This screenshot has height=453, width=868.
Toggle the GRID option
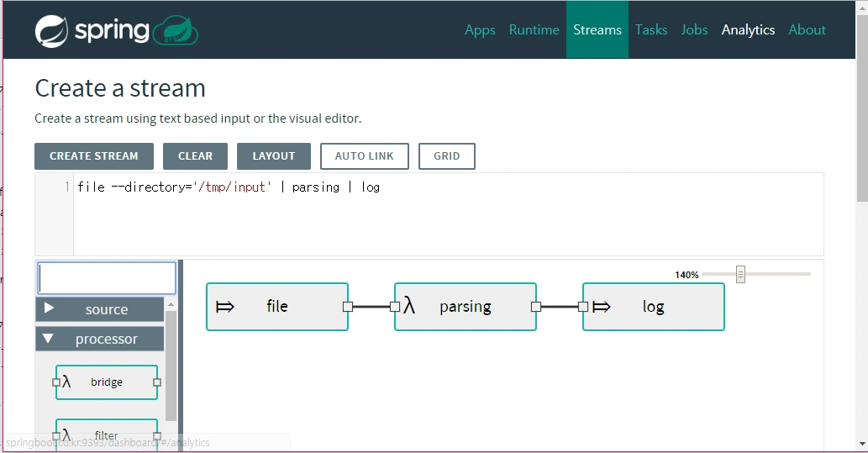point(447,156)
